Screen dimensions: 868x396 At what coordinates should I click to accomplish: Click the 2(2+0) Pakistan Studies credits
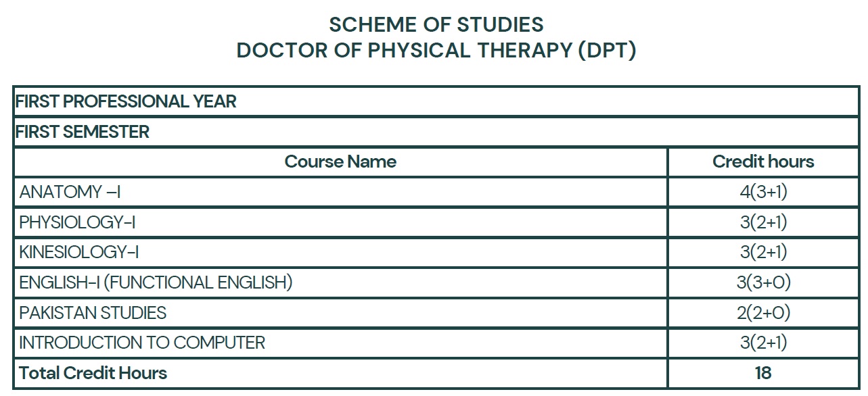(x=763, y=313)
